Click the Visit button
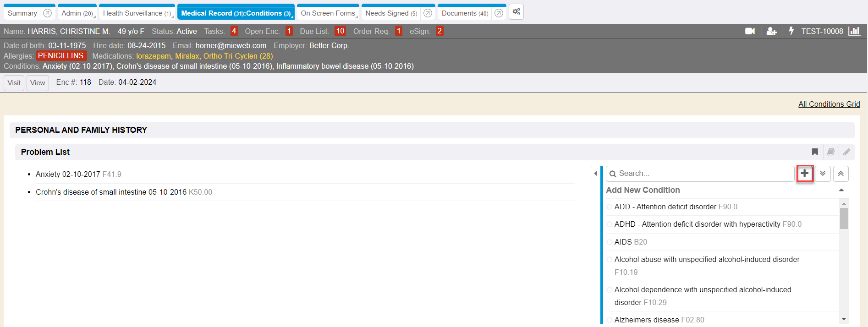The width and height of the screenshot is (868, 327). click(x=14, y=83)
